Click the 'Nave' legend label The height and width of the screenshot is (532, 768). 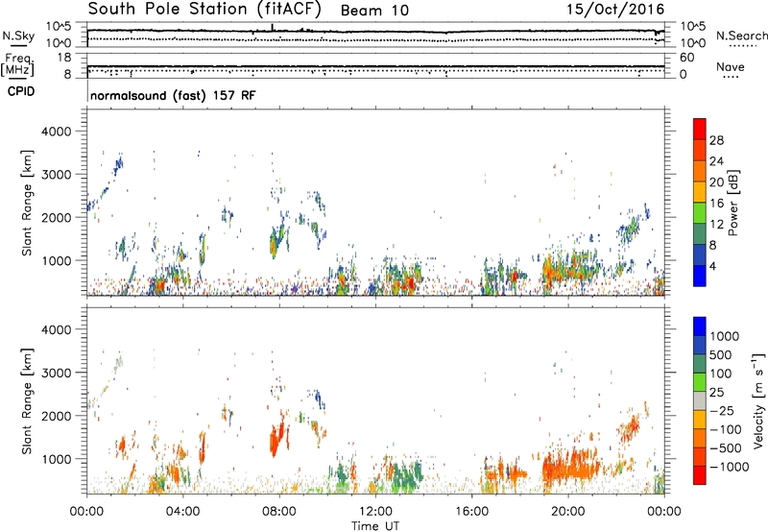[731, 67]
